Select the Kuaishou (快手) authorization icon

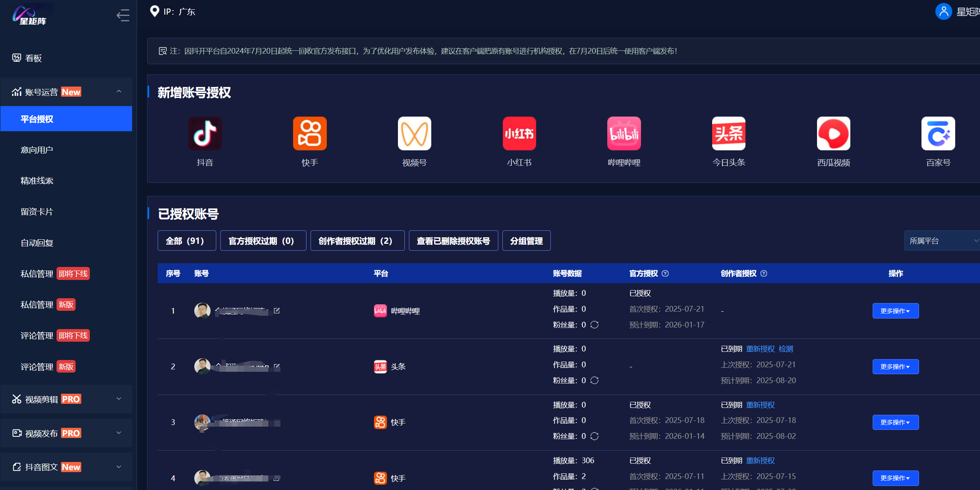tap(310, 133)
